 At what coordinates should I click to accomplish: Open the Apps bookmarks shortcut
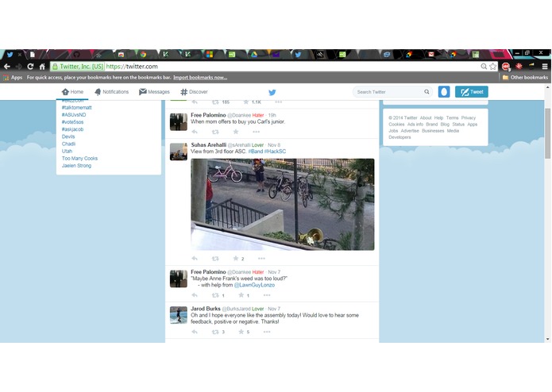point(13,77)
